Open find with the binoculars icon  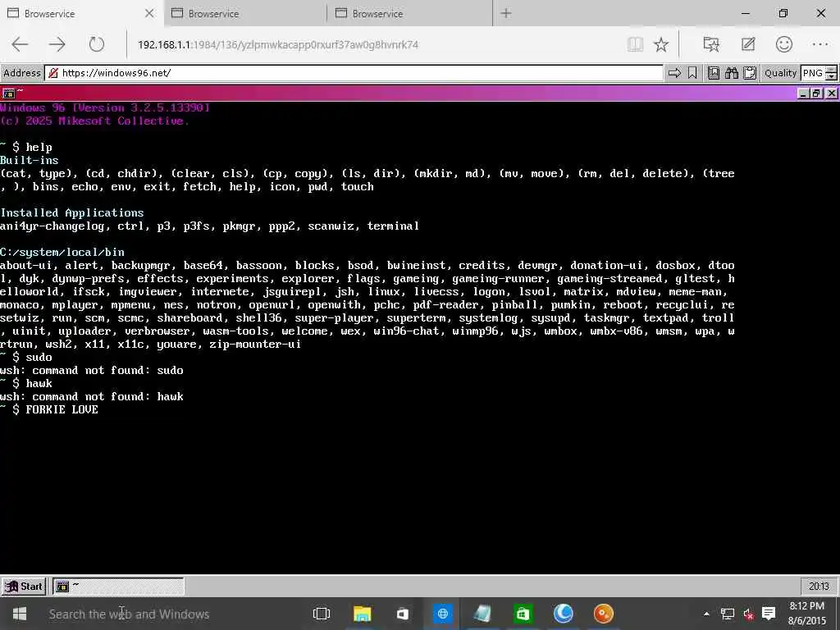(732, 73)
